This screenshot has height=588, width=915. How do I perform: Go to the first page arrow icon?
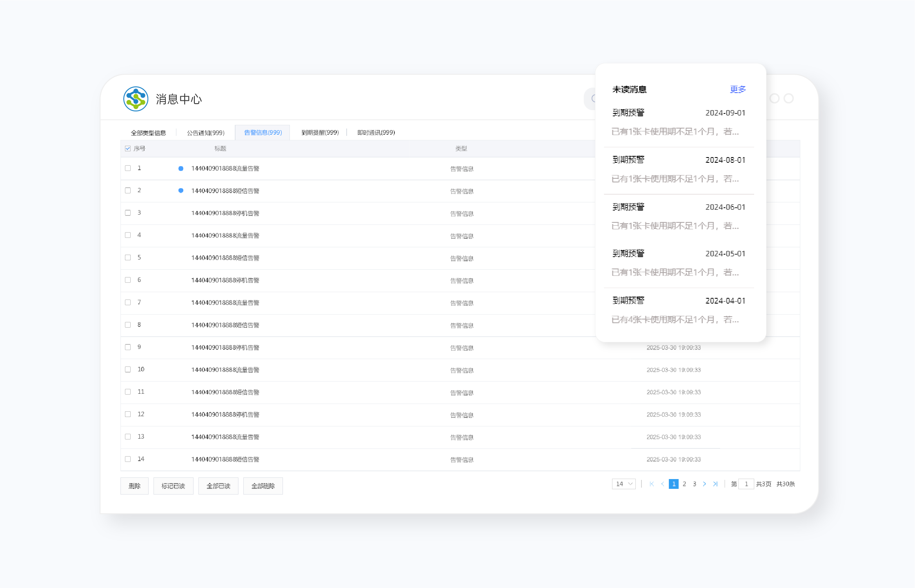tap(652, 484)
